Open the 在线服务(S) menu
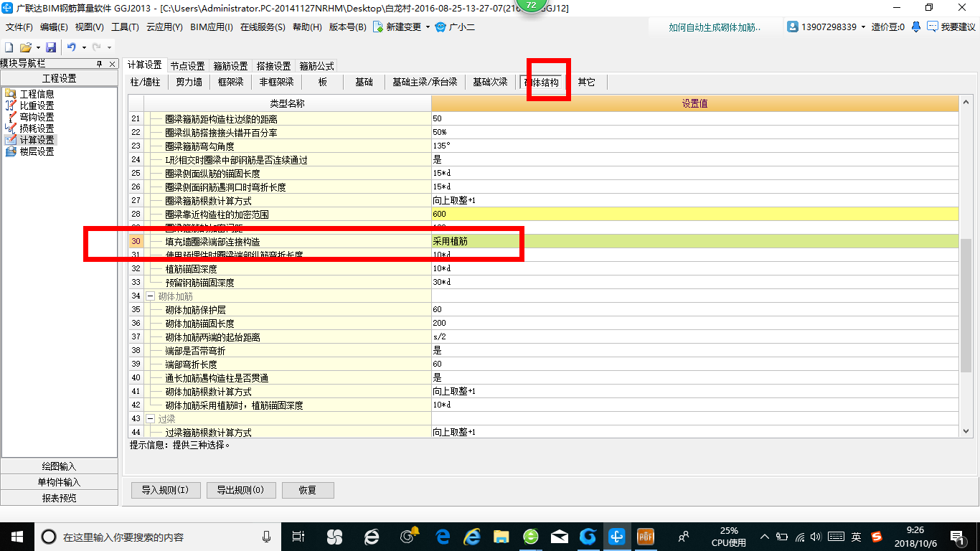Screen dimensions: 980x551 [263, 27]
